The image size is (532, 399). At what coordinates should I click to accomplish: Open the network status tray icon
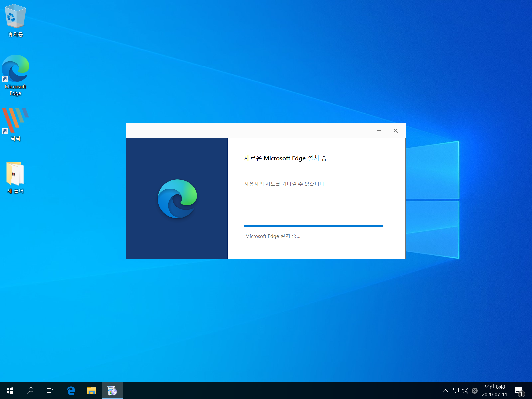click(x=455, y=391)
